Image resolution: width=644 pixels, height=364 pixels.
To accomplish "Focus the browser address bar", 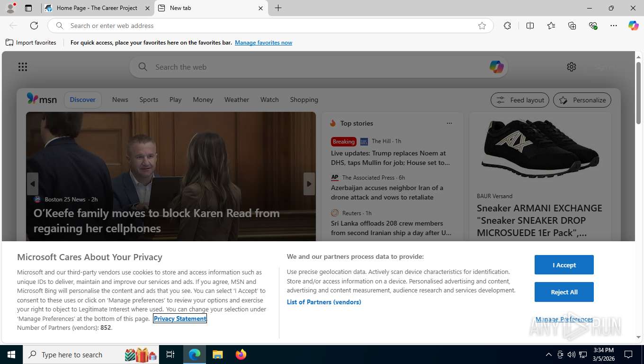I will tap(270, 26).
